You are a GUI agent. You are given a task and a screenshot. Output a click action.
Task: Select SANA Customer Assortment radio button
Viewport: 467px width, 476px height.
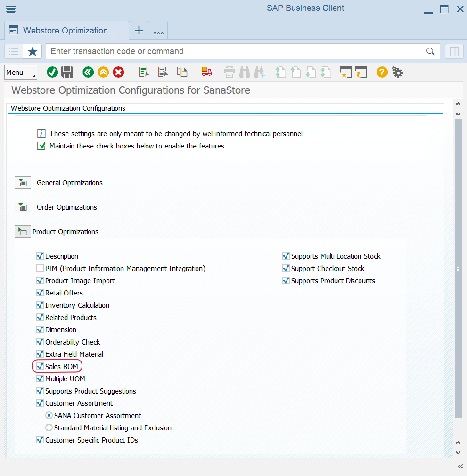click(x=49, y=415)
